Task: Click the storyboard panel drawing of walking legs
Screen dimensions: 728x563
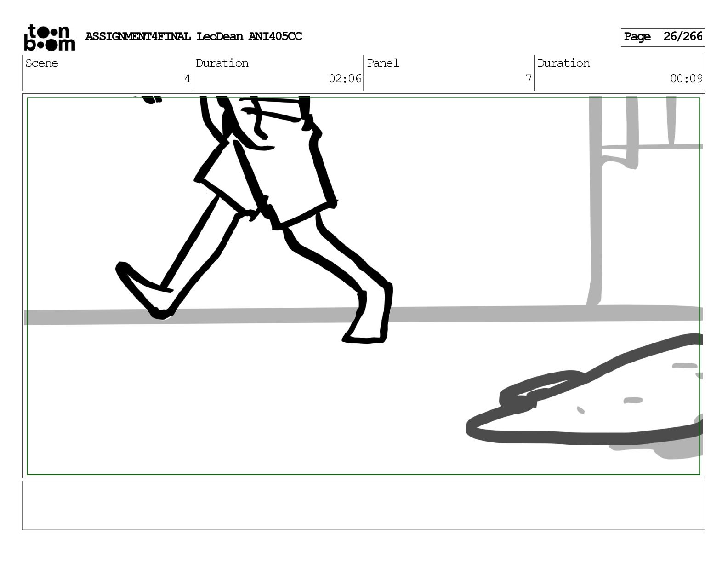Action: pos(363,286)
